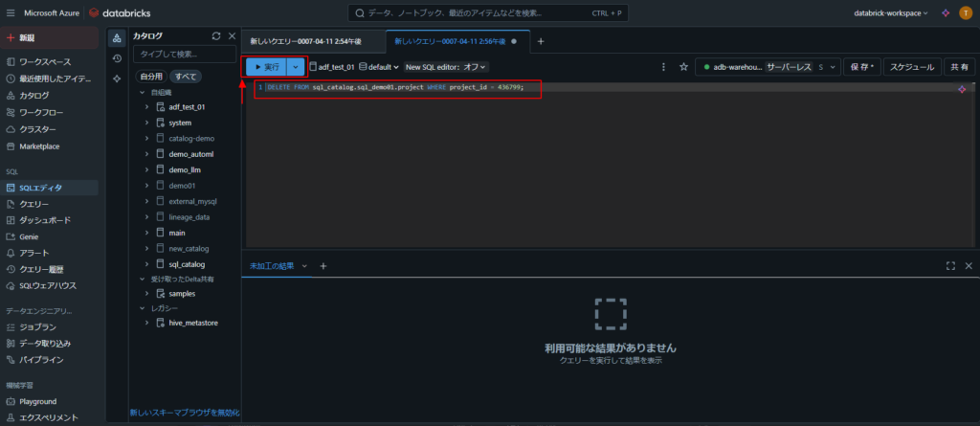980x426 pixels.
Task: Open the databrick-workspace switcher
Action: coord(891,12)
